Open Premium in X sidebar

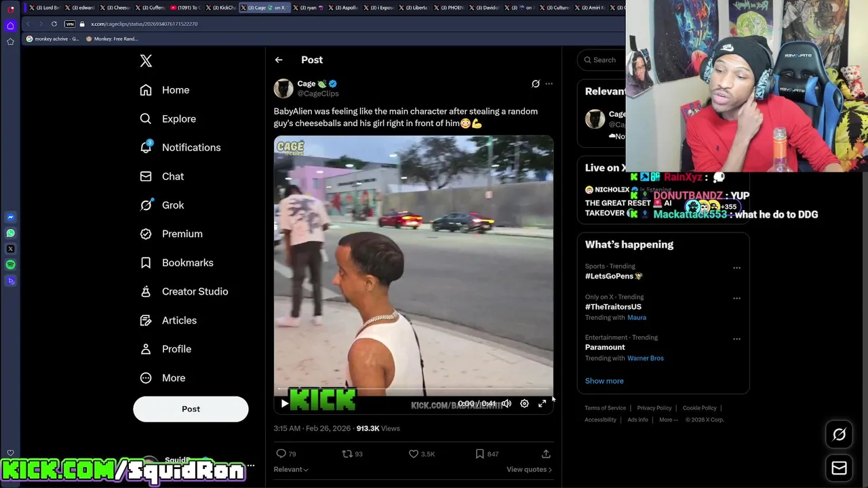[x=172, y=234]
